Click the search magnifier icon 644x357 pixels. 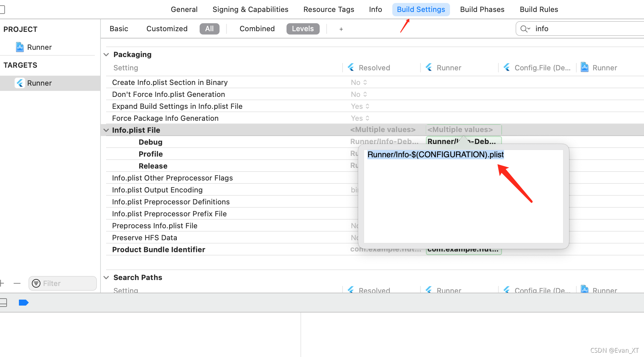click(x=525, y=29)
